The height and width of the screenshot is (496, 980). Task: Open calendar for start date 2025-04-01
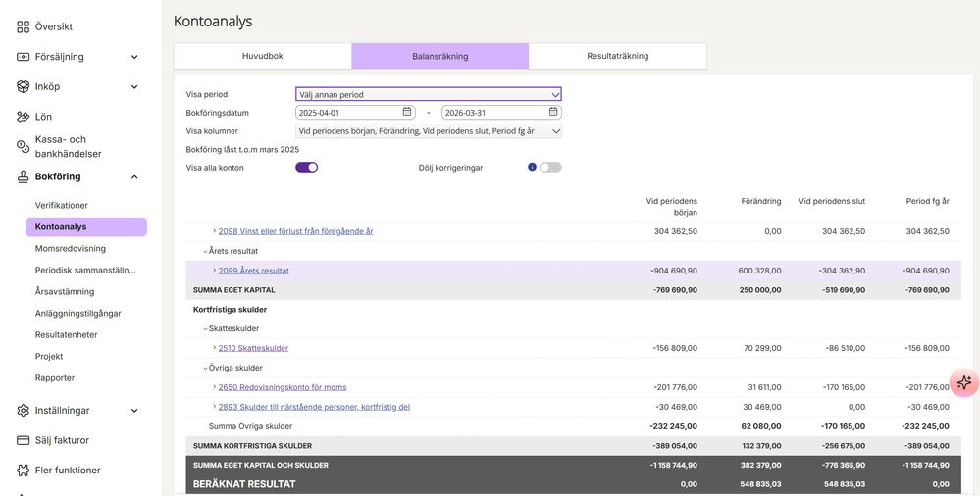(x=407, y=112)
